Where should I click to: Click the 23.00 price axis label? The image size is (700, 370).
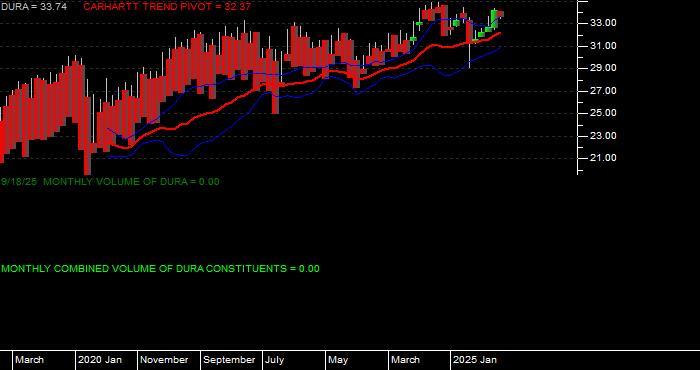(x=604, y=136)
